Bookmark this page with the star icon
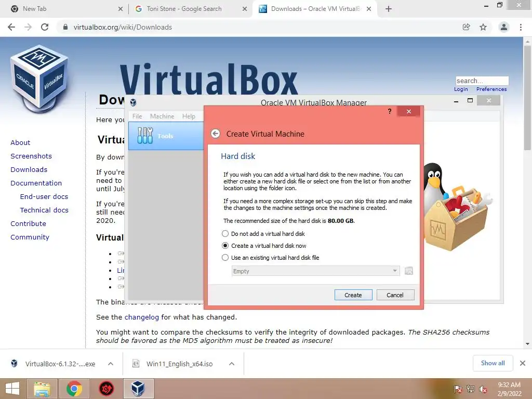Viewport: 532px width, 399px height. click(x=483, y=27)
